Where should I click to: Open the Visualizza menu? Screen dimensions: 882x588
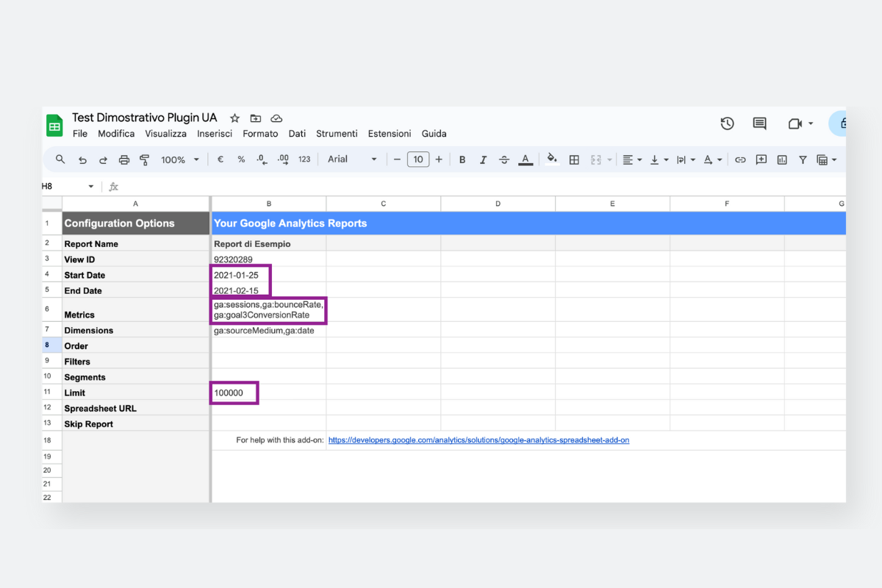(166, 134)
